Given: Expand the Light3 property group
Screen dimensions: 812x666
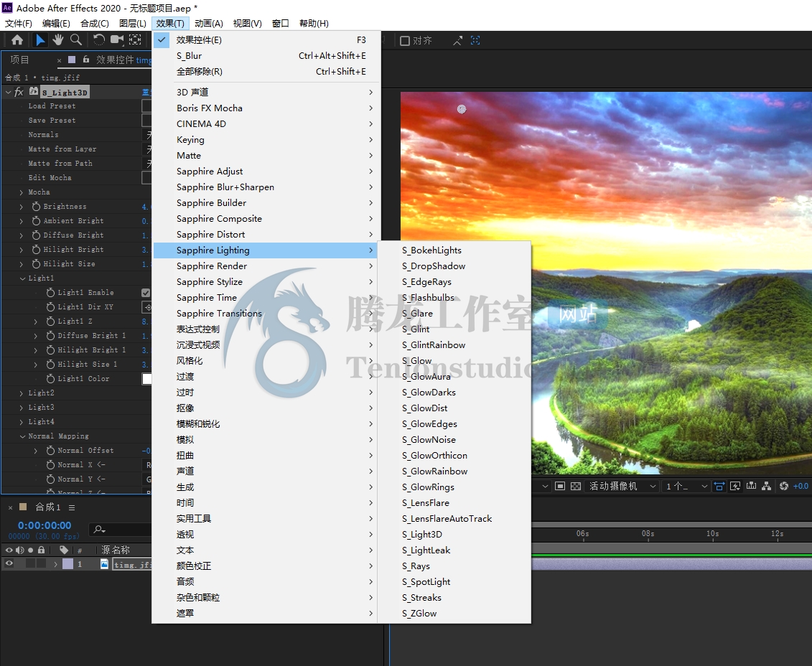Looking at the screenshot, I should click(x=22, y=408).
